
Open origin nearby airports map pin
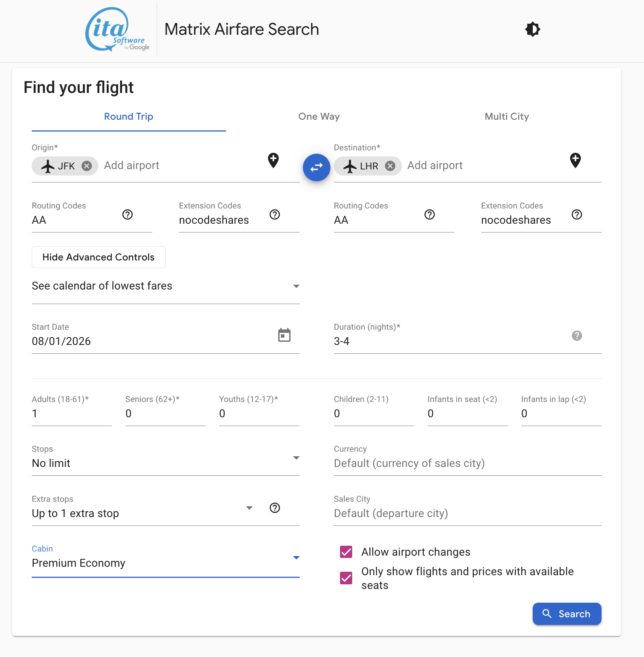(x=273, y=160)
